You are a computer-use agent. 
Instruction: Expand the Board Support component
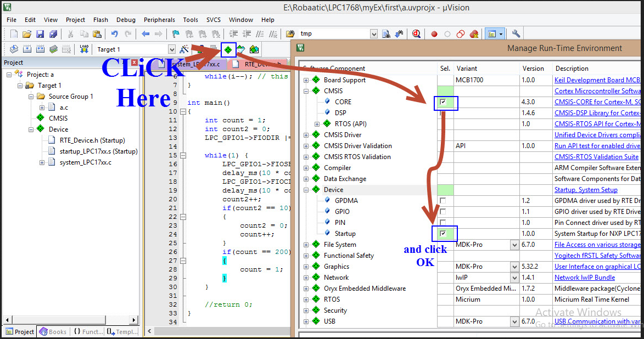coord(306,80)
